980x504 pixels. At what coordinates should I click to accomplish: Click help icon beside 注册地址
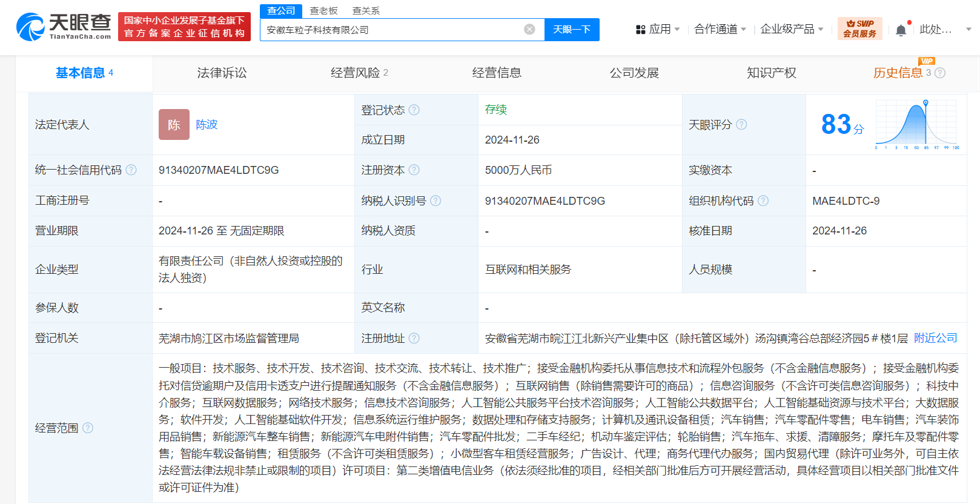[x=414, y=338]
